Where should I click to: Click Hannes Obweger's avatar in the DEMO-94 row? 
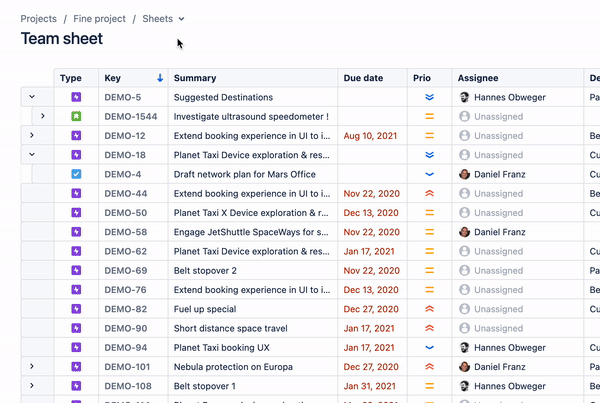pos(464,348)
